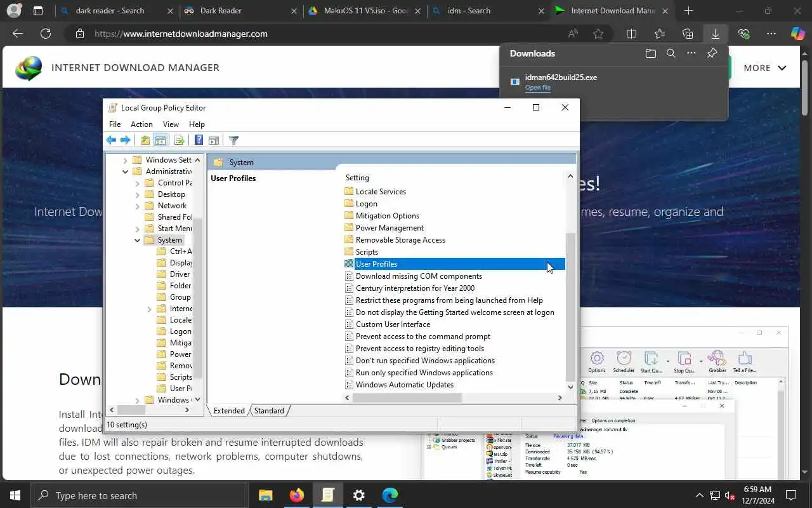Screen dimensions: 812x508
Task: Expand Internet tree node under System
Action: point(150,309)
